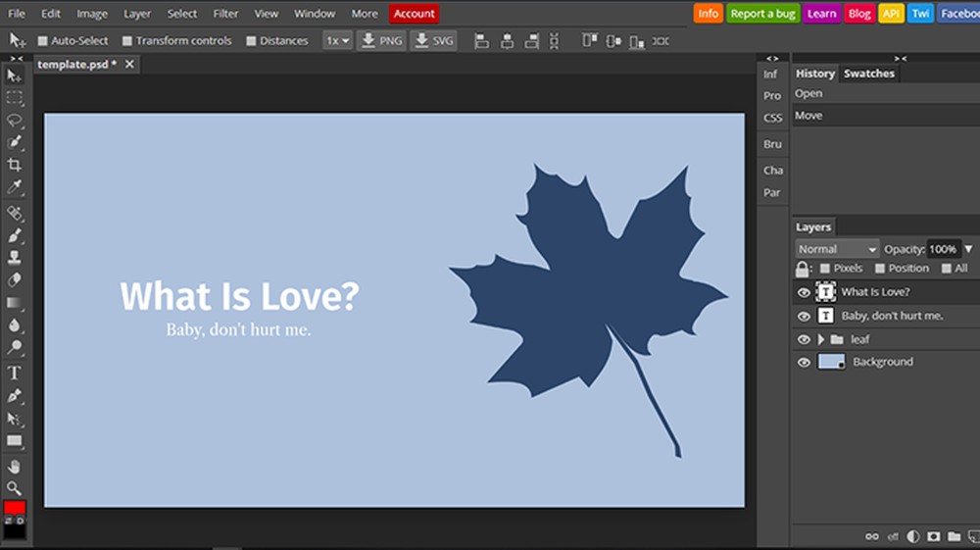Close the template.psd document tab
980x550 pixels.
click(129, 65)
